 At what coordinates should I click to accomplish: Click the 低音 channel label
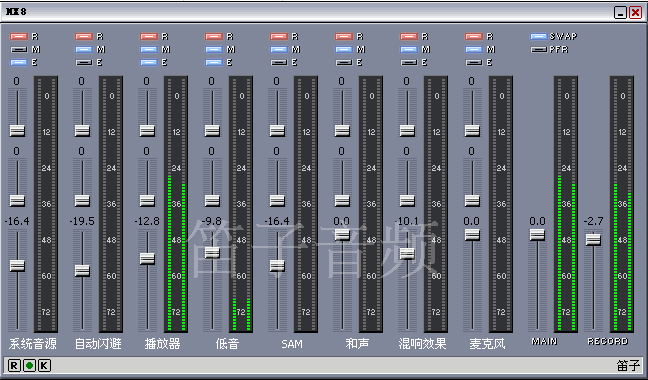coord(227,344)
